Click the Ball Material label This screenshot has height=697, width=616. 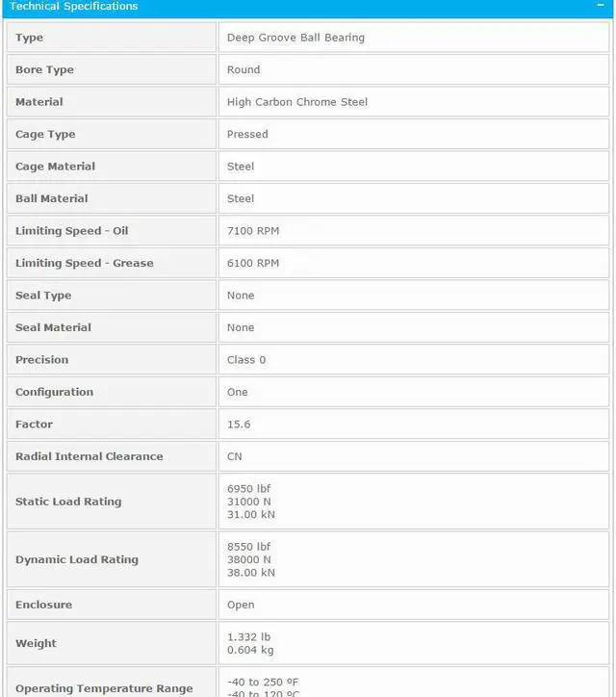[51, 198]
